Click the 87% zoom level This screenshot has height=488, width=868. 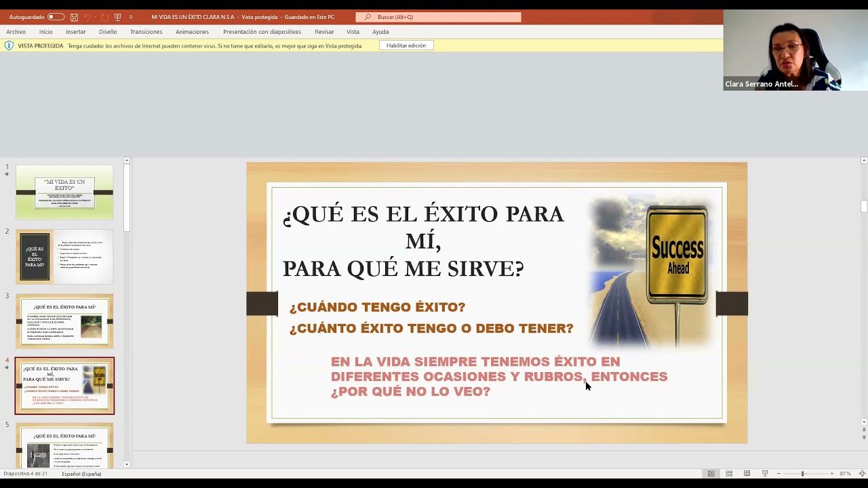[845, 474]
